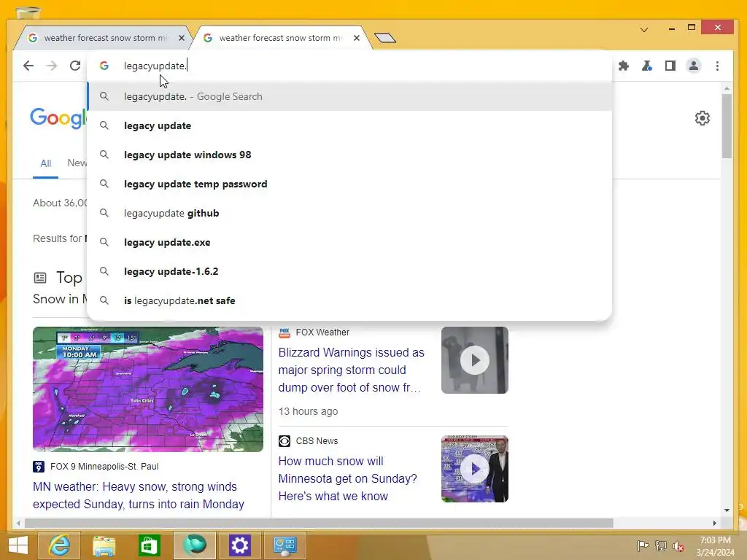Play the CBS News video thumbnail
This screenshot has width=747, height=560.
(x=474, y=469)
